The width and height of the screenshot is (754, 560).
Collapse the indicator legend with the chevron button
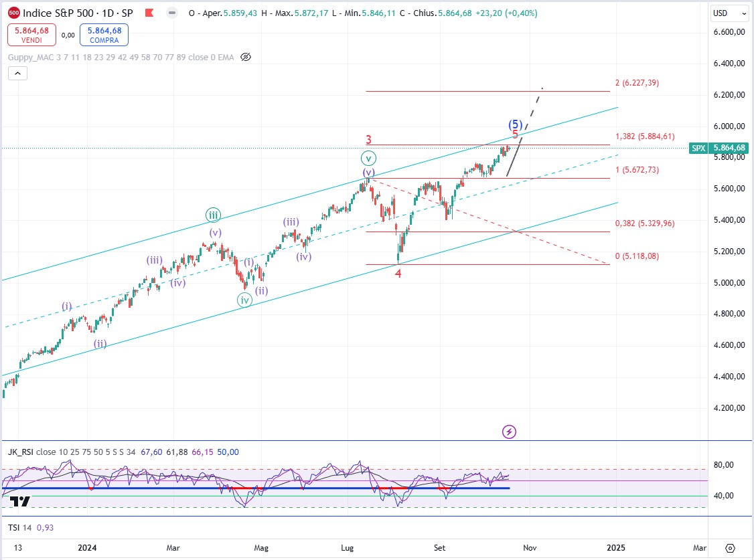[x=18, y=74]
